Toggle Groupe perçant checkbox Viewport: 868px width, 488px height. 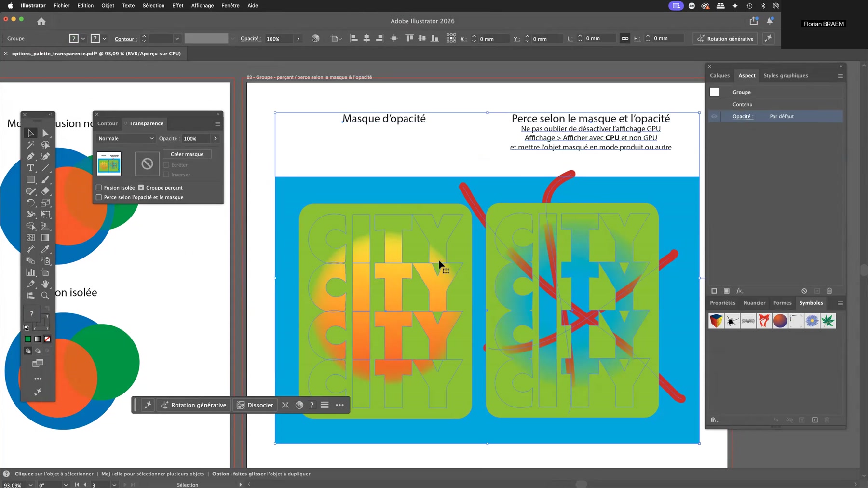click(x=141, y=188)
